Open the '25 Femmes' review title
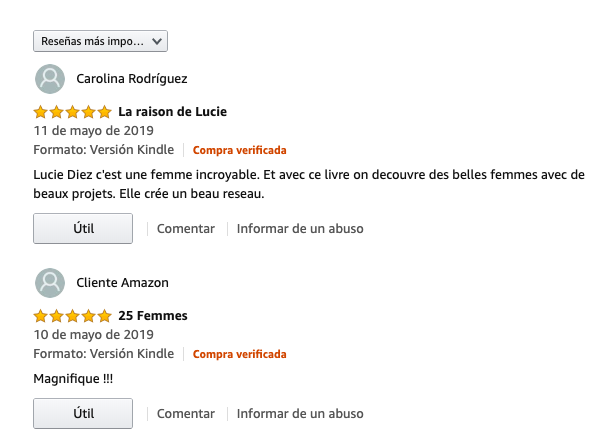This screenshot has height=445, width=616. tap(153, 316)
